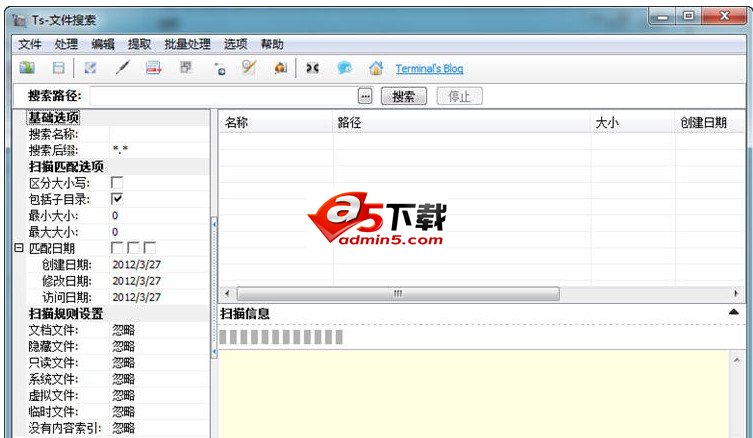Viewport: 753px width, 438px height.
Task: Tick the middle 匹配日期 checkbox
Action: 133,248
